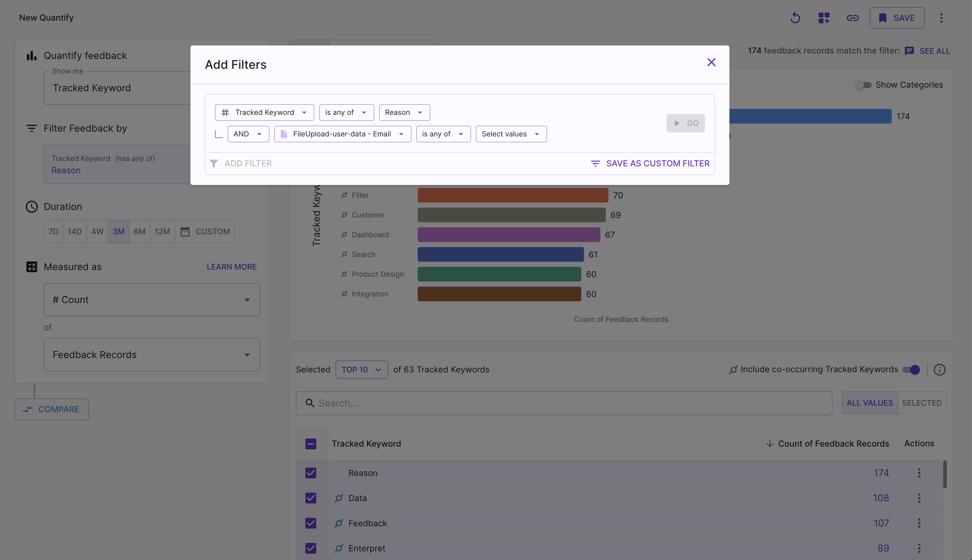Click the copy link icon
Viewport: 972px width, 560px height.
[x=852, y=18]
